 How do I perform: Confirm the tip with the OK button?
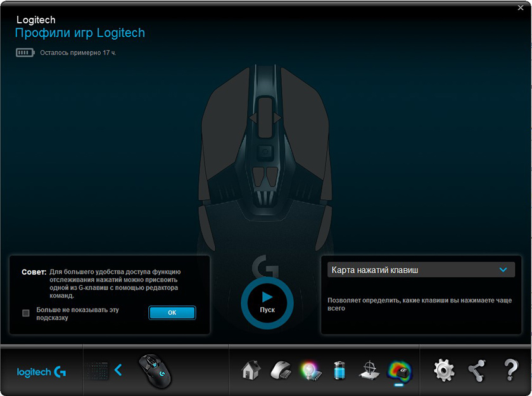[172, 312]
